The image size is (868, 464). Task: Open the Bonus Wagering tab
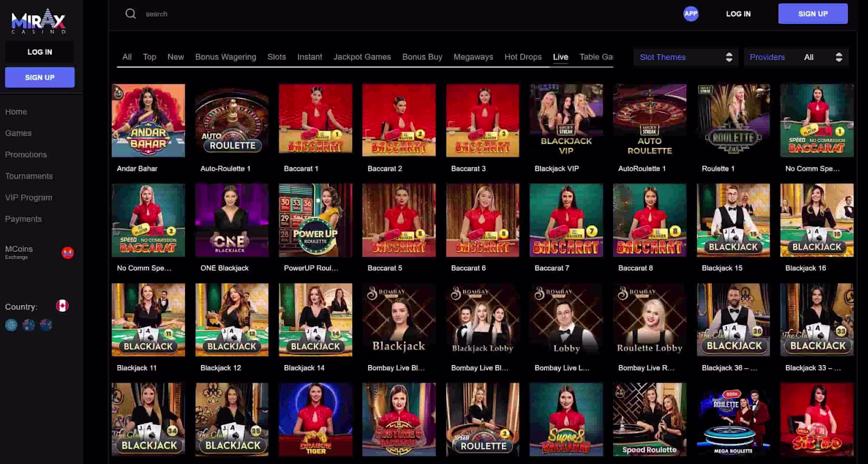(226, 57)
